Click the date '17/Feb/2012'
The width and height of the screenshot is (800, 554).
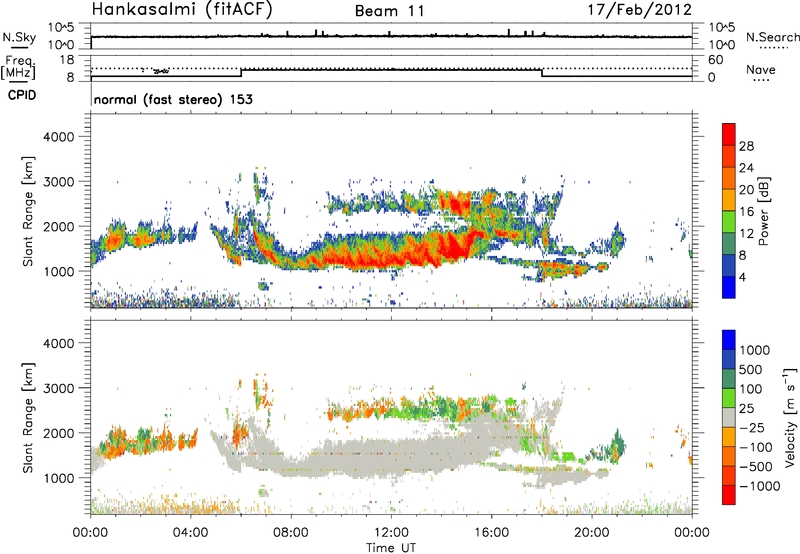[640, 9]
